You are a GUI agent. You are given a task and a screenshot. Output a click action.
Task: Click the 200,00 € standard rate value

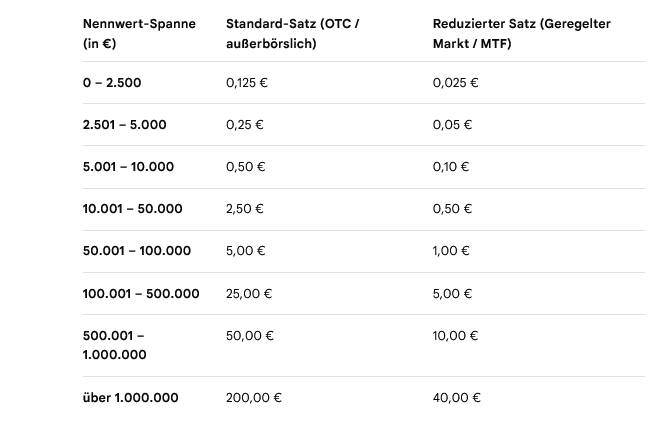254,398
